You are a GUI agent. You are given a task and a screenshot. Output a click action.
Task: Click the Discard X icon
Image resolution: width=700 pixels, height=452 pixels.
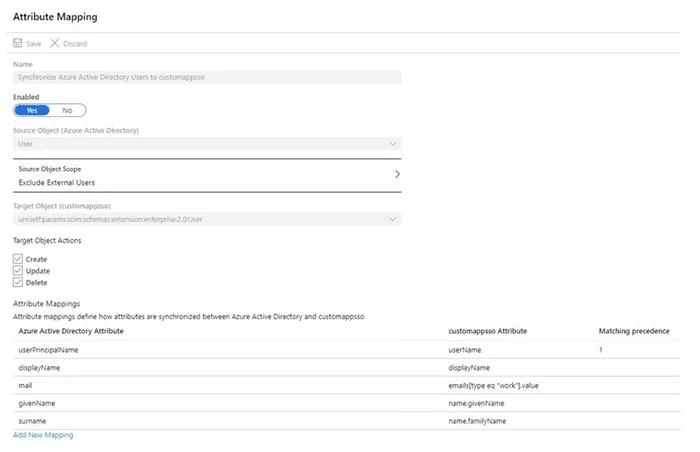tap(54, 43)
